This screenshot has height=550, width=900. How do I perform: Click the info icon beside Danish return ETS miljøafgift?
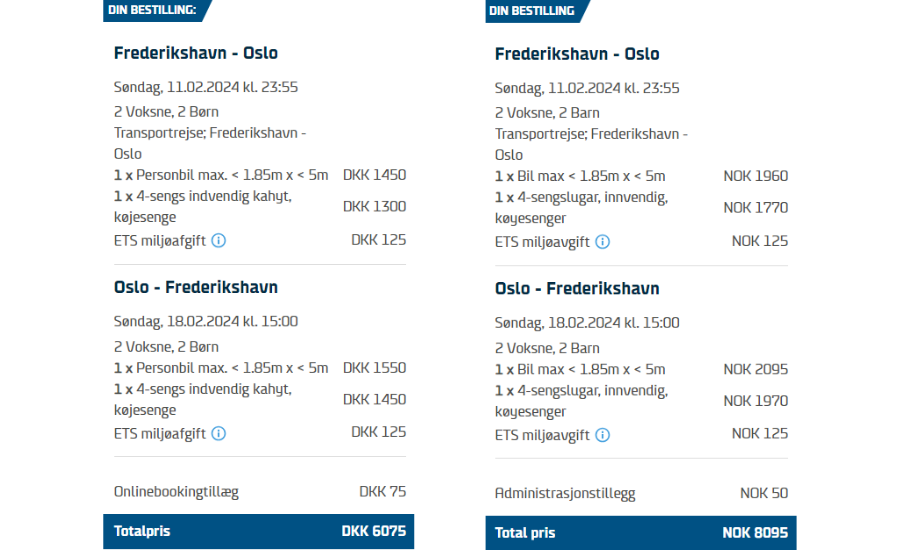point(219,433)
